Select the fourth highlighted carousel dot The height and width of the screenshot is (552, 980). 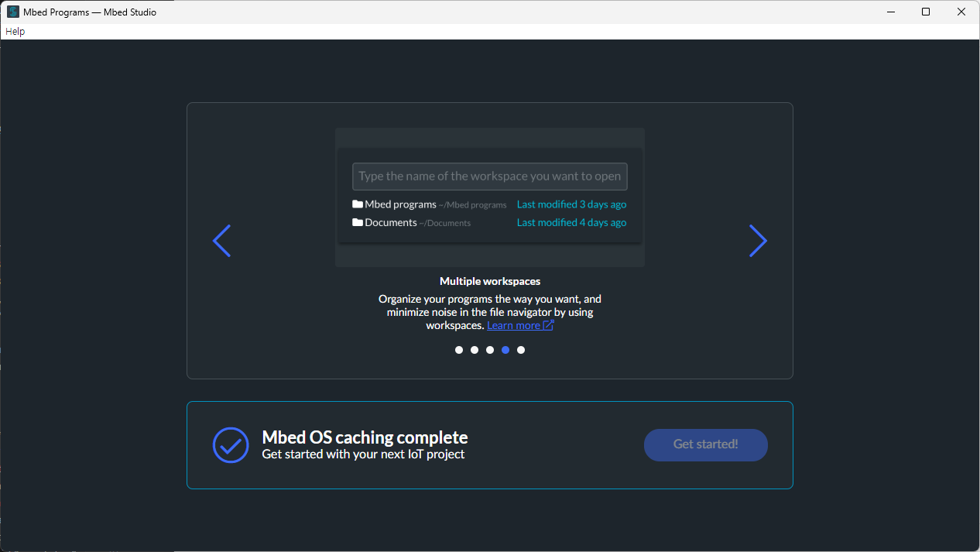(x=505, y=350)
